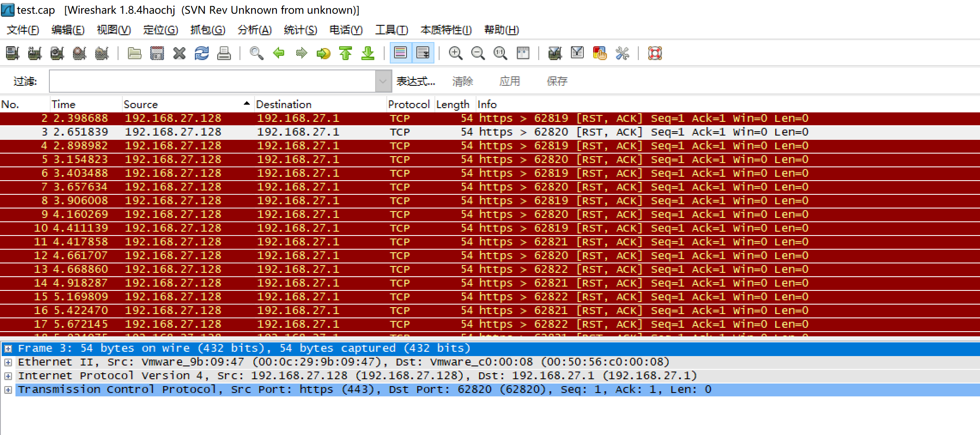The height and width of the screenshot is (435, 980).
Task: Toggle auto-scroll in live capture
Action: [423, 53]
